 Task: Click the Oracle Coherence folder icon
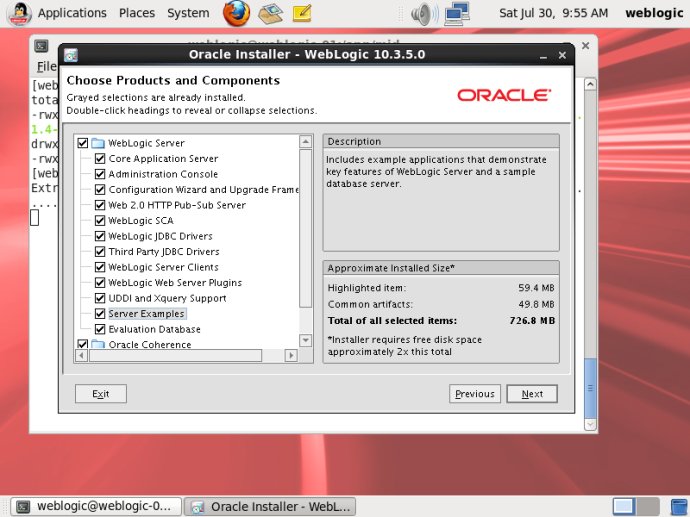point(98,344)
